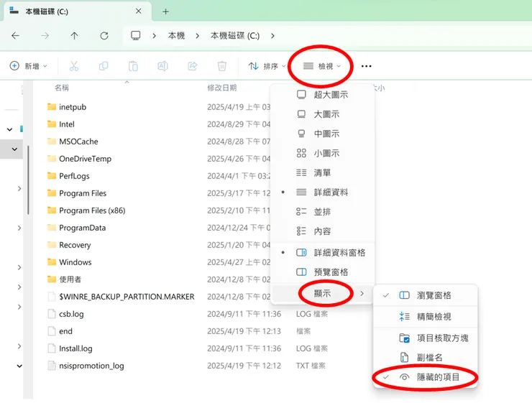Select the Intel folder
Image resolution: width=532 pixels, height=403 pixels.
click(x=66, y=124)
